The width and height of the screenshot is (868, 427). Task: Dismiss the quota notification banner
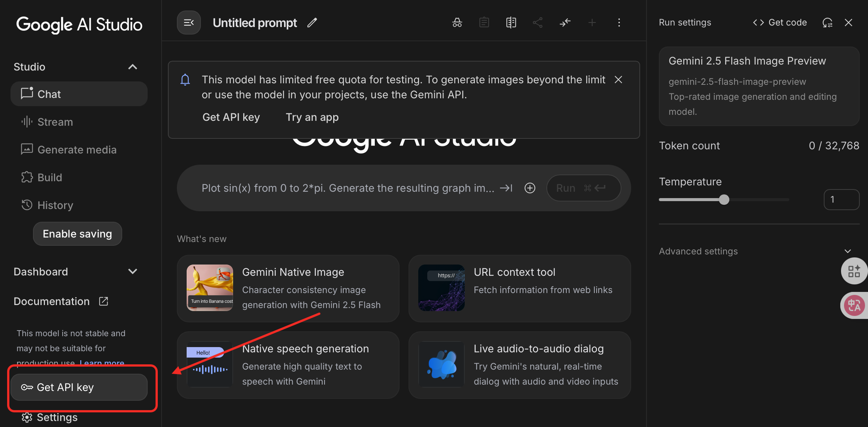pos(618,80)
